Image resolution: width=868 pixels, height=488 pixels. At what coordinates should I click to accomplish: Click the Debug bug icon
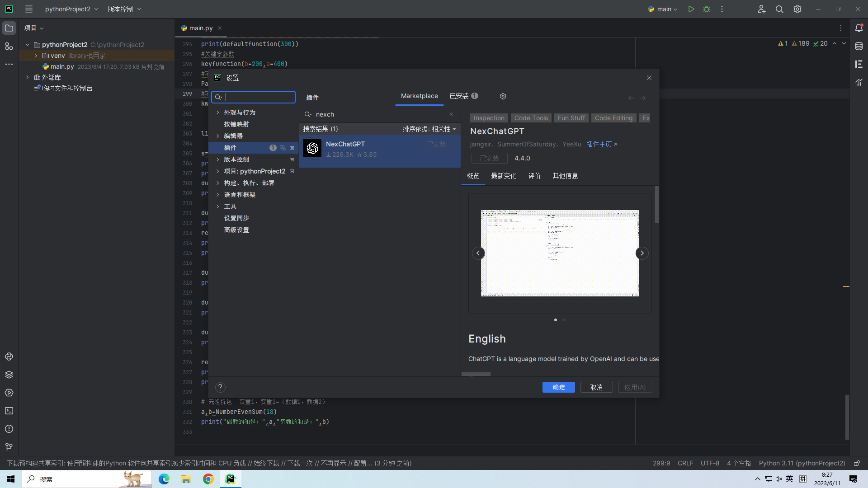pyautogui.click(x=707, y=9)
